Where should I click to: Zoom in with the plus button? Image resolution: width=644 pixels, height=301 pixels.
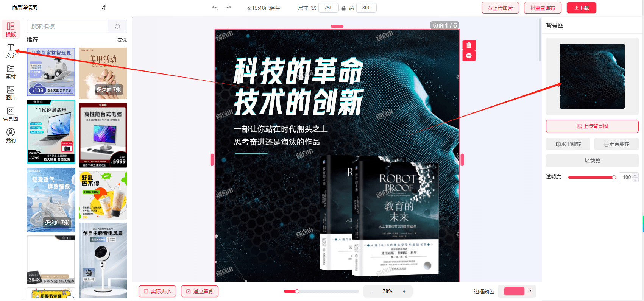pyautogui.click(x=404, y=291)
